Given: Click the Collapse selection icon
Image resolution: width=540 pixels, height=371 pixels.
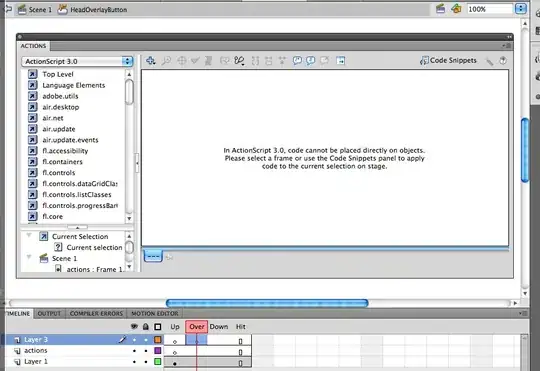Looking at the screenshot, I should (x=269, y=61).
